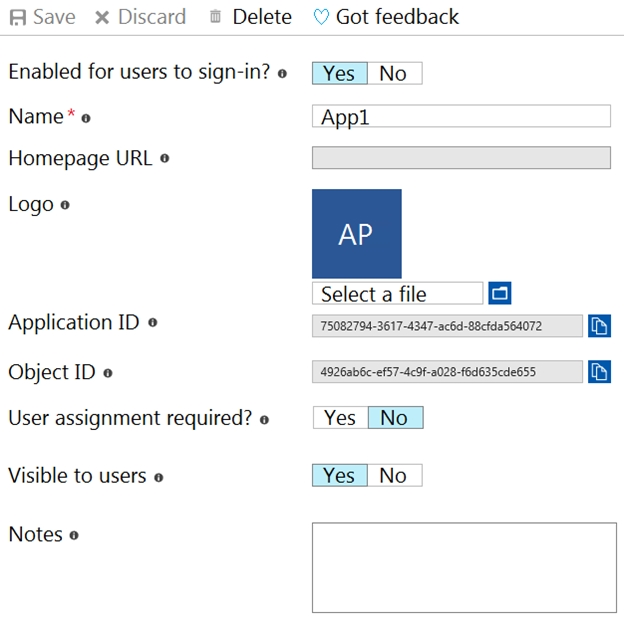Viewport: 624px width, 619px height.
Task: Click the copy icon next to Application ID
Action: pyautogui.click(x=599, y=326)
